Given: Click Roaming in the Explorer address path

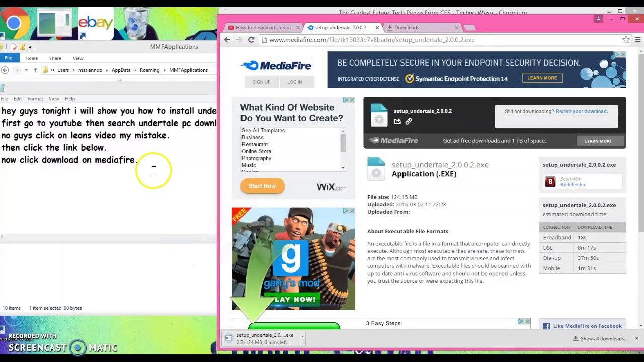Looking at the screenshot, I should [149, 70].
